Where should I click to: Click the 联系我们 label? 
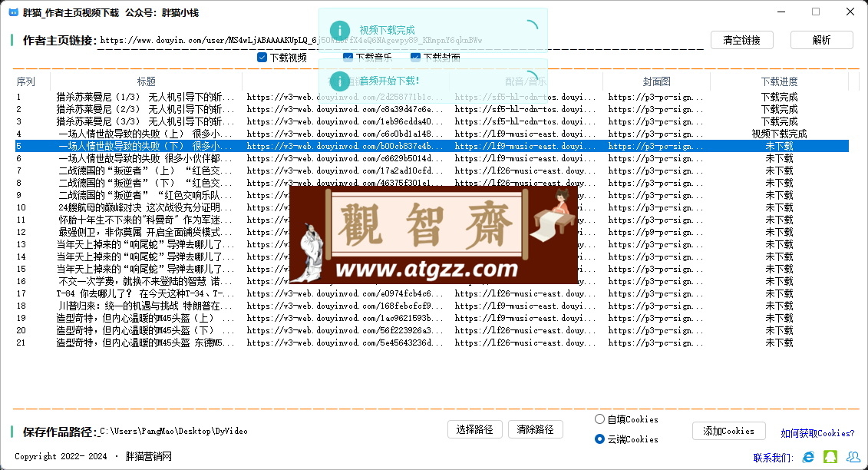click(773, 457)
